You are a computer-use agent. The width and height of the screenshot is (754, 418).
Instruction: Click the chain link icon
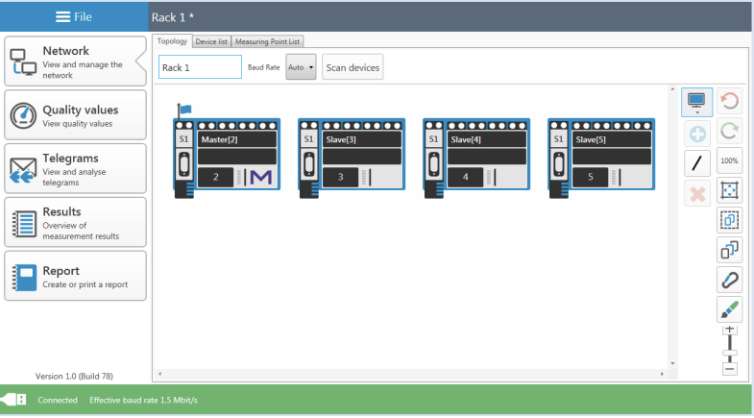point(729,280)
